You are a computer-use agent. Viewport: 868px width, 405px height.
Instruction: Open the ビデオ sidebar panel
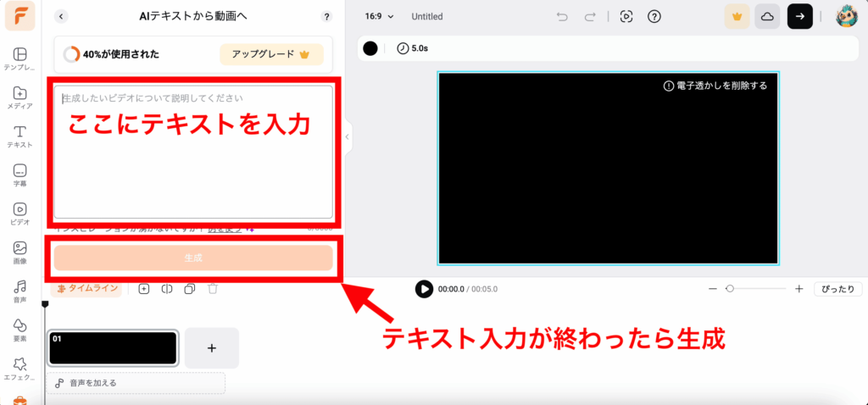click(20, 214)
